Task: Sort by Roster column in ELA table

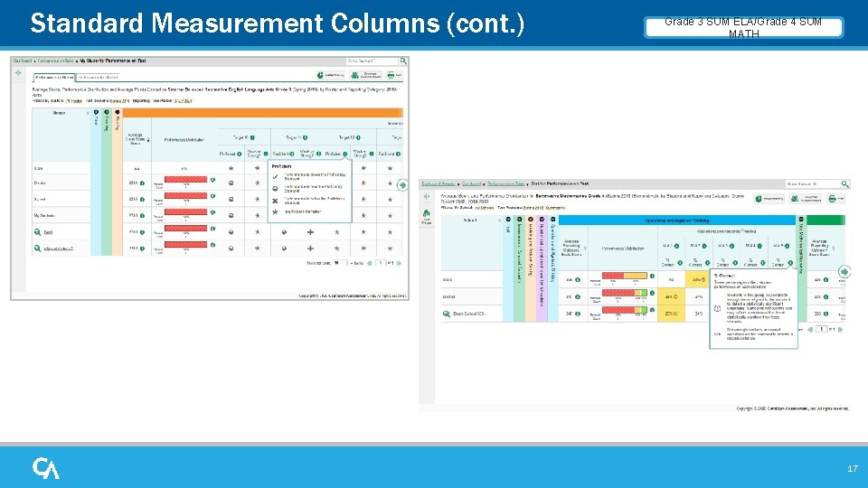Action: pos(88,113)
